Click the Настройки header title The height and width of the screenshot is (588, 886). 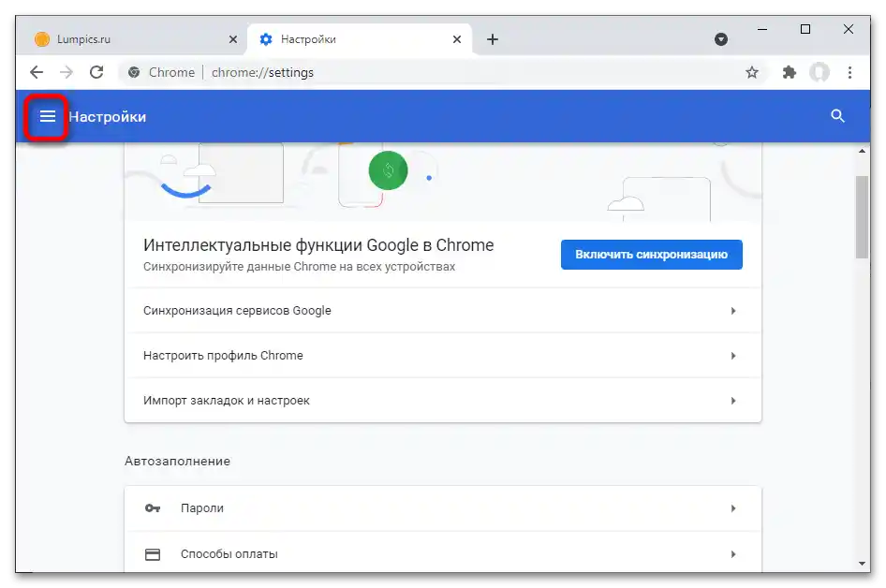(108, 116)
